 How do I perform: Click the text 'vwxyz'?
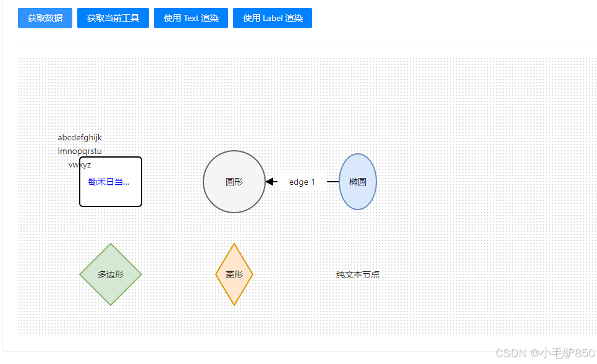(x=80, y=165)
